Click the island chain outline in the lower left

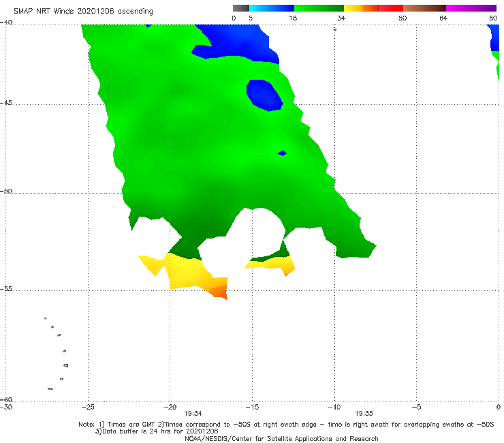[x=57, y=354]
